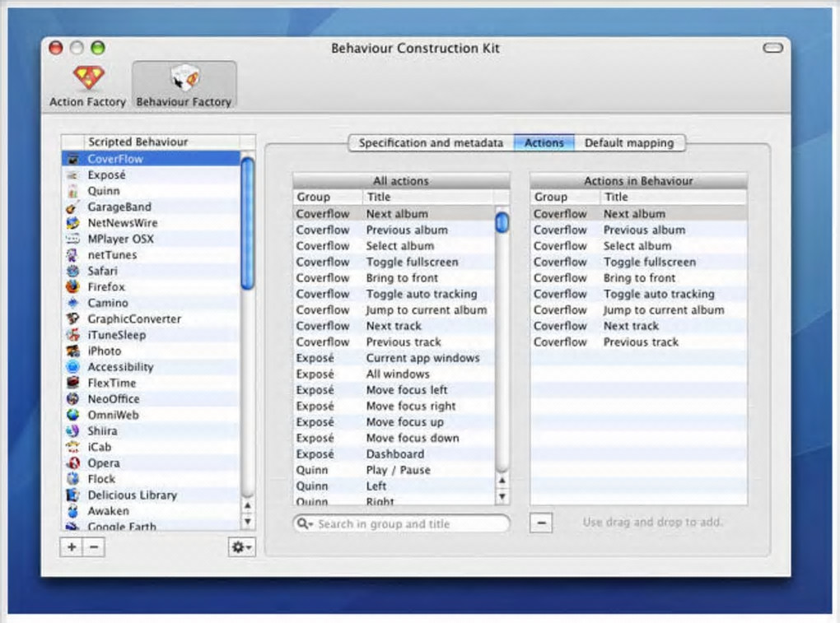Screen dimensions: 840x623
Task: Click behaviour list scroll down arrow
Action: 248,521
